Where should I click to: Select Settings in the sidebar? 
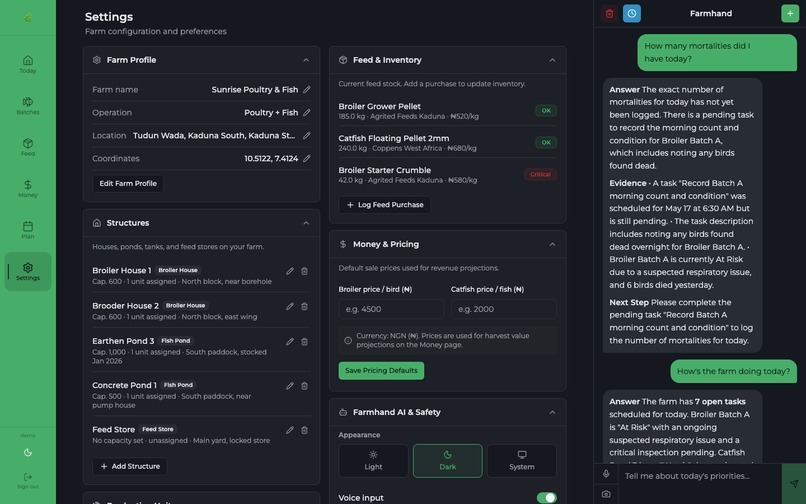coord(28,272)
